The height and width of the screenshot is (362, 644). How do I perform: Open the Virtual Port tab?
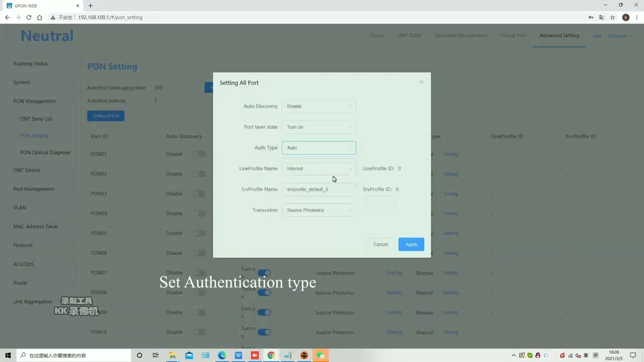pyautogui.click(x=513, y=36)
